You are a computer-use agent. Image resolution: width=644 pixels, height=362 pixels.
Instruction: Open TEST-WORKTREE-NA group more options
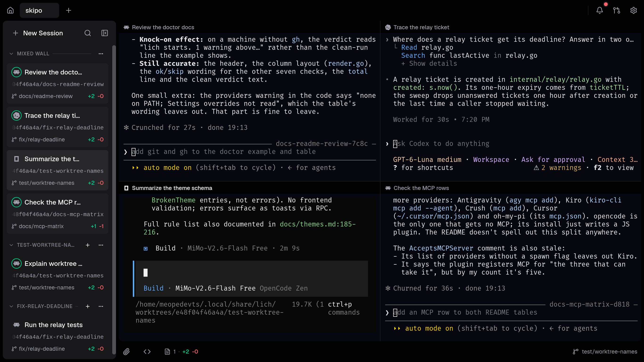point(101,245)
